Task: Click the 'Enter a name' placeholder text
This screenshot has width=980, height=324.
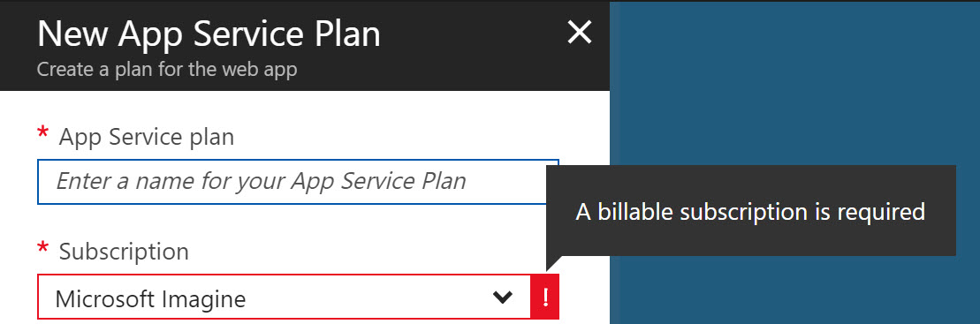Action: point(262,182)
